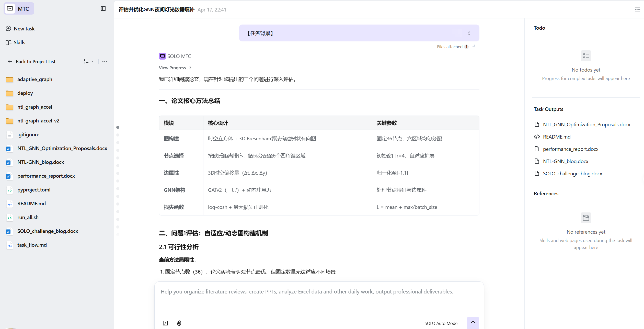Collapse the left sidebar panel icon
Viewport: 644px width, 329px height.
tap(103, 9)
